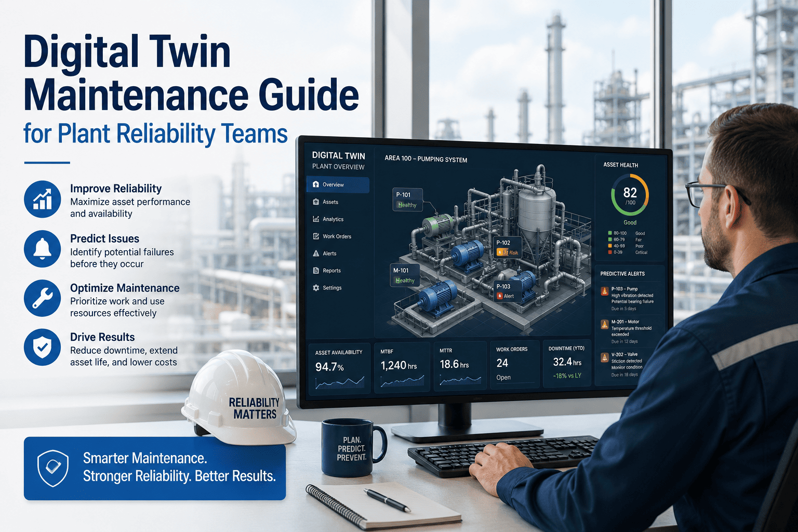Click the shield icon in the blue banner
This screenshot has height=532, width=798.
click(x=53, y=468)
